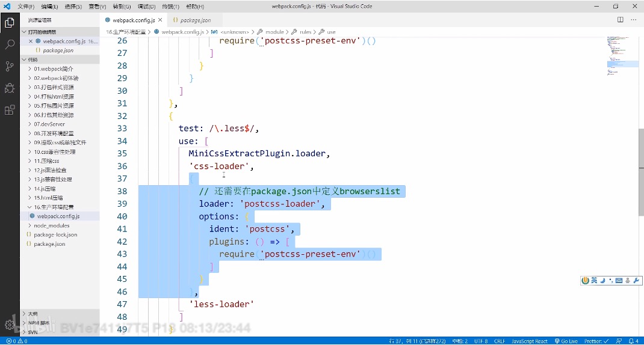This screenshot has width=644, height=345.
Task: Collapse the 16.生产环境配置 folder
Action: point(60,207)
